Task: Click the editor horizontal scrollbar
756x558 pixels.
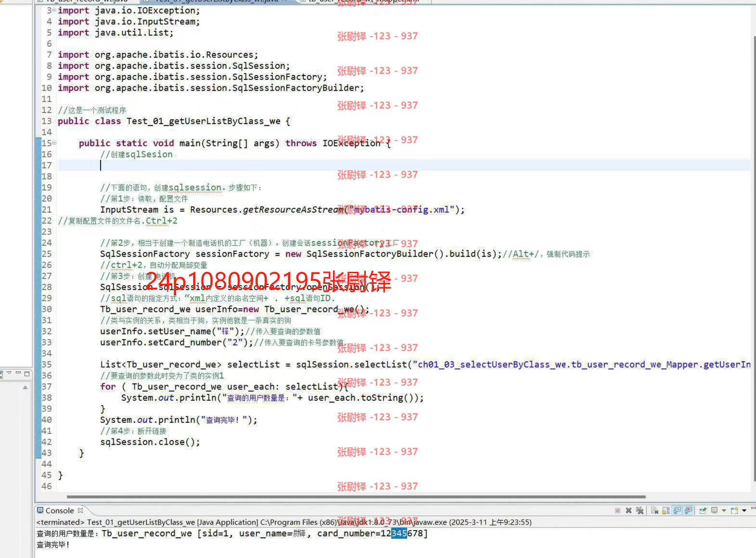Action: click(356, 497)
